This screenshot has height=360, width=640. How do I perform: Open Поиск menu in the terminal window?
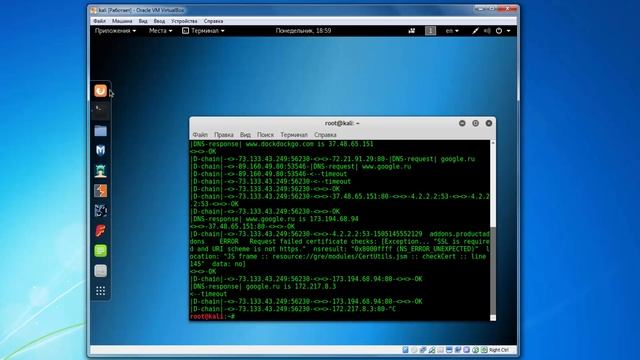pos(265,135)
